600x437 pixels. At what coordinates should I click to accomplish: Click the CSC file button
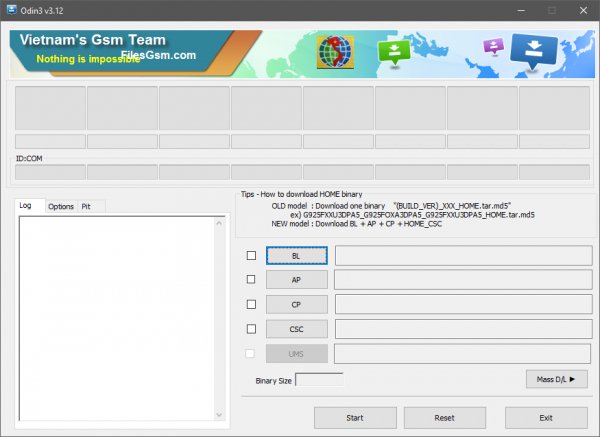pyautogui.click(x=297, y=329)
